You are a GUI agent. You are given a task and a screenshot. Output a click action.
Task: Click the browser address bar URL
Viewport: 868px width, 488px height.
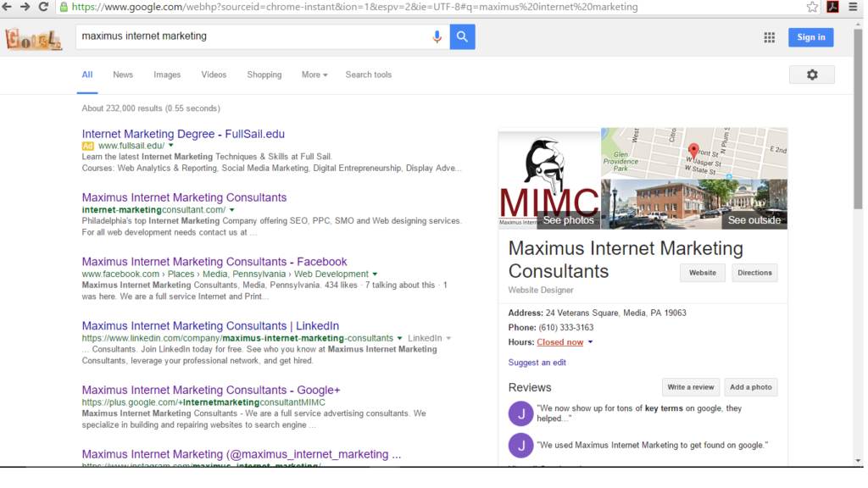[x=354, y=7]
